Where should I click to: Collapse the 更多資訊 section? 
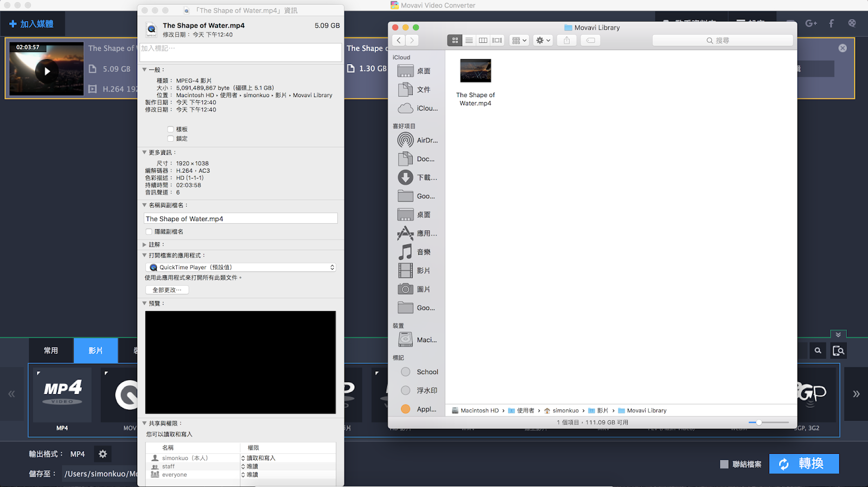pos(144,153)
